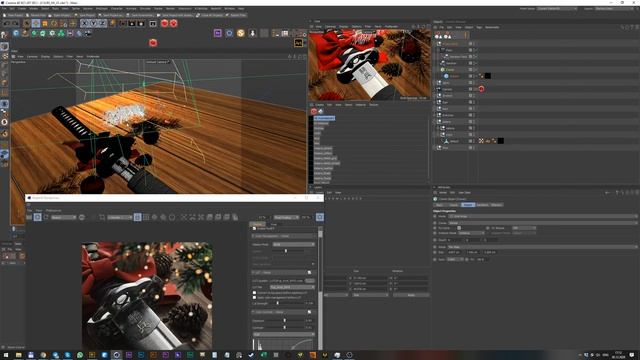
Task: Click the Save Project button
Action: tap(85, 15)
